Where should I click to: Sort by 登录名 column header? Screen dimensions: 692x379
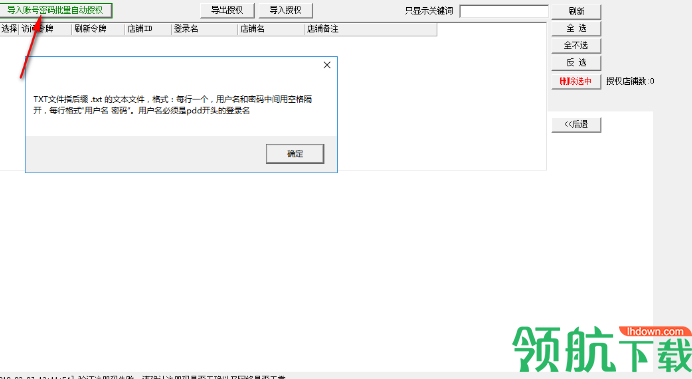pyautogui.click(x=204, y=29)
